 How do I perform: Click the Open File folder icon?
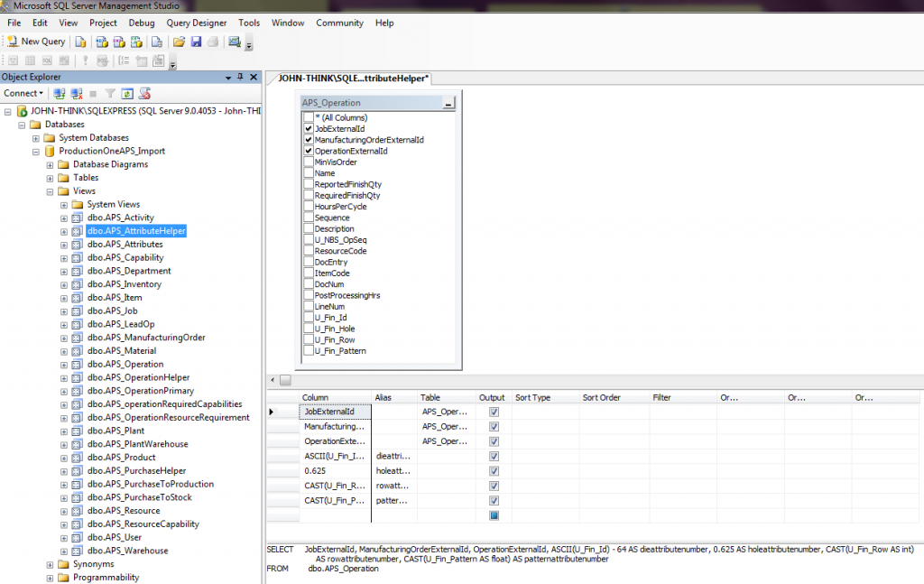pyautogui.click(x=179, y=42)
